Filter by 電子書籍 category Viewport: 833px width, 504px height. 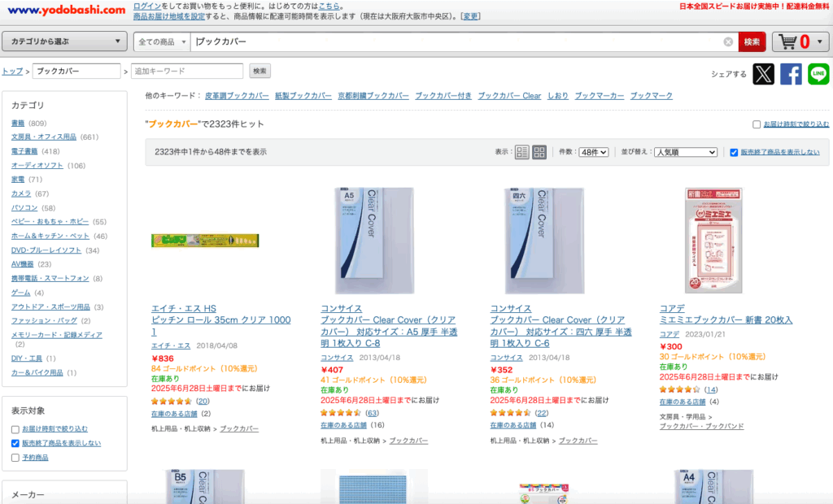pyautogui.click(x=24, y=151)
